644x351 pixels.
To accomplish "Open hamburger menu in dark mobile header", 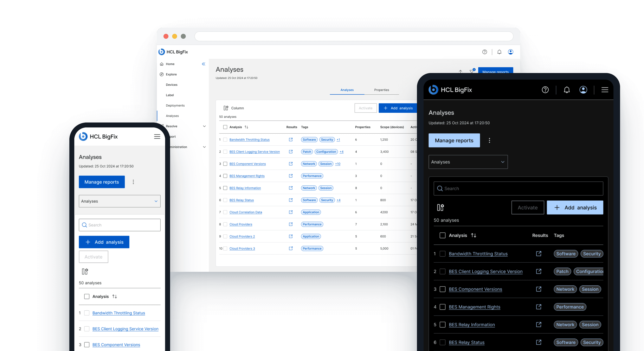I will tap(605, 90).
